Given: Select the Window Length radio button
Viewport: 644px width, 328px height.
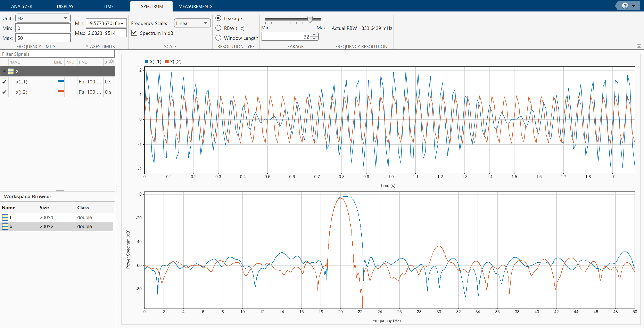Looking at the screenshot, I should click(x=218, y=38).
